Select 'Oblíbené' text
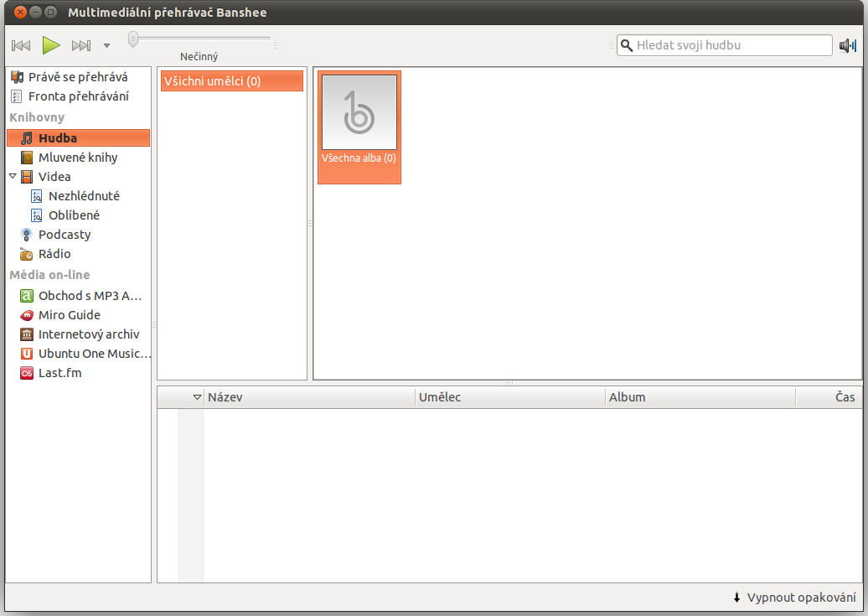The width and height of the screenshot is (868, 616). click(75, 215)
